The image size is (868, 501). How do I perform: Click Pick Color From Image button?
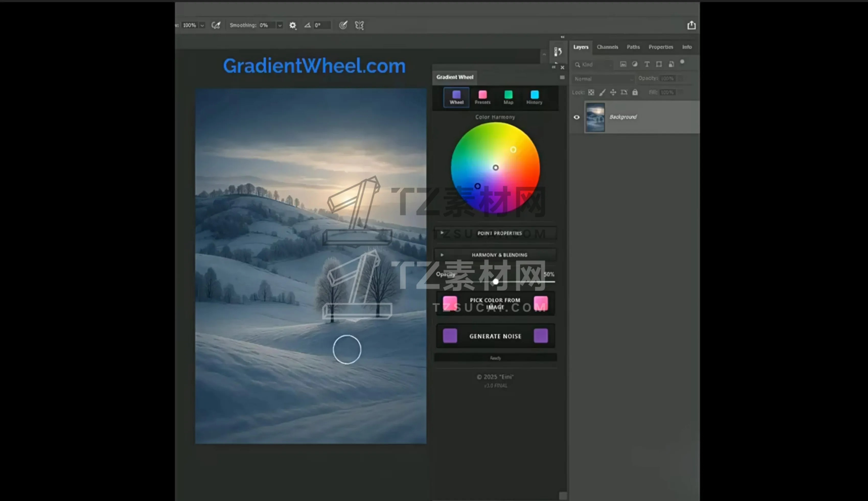(x=495, y=304)
